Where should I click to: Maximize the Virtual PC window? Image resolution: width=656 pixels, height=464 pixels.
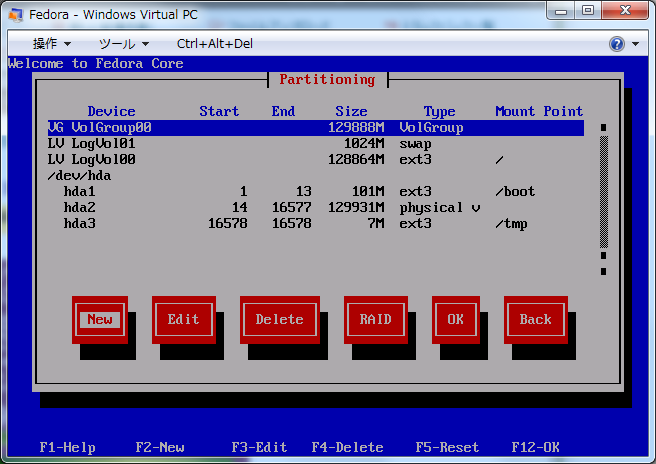pos(588,11)
